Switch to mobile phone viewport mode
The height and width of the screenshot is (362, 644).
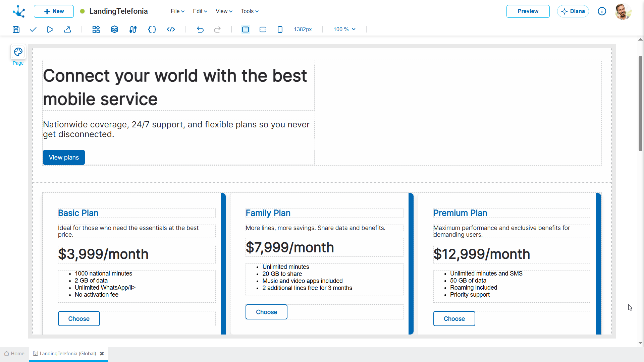click(280, 29)
